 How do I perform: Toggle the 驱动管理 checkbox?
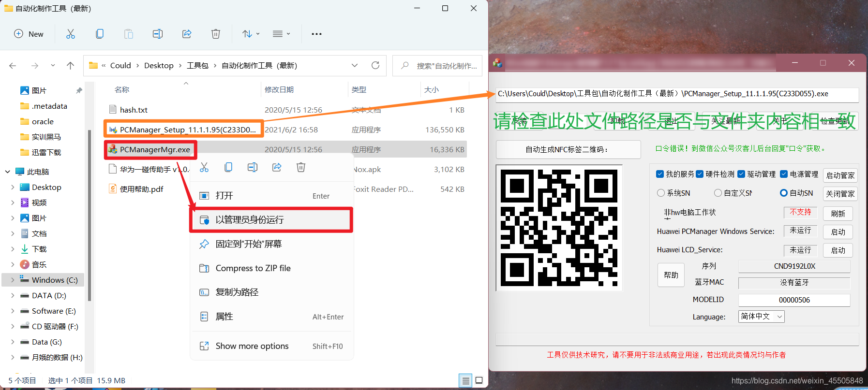click(741, 174)
